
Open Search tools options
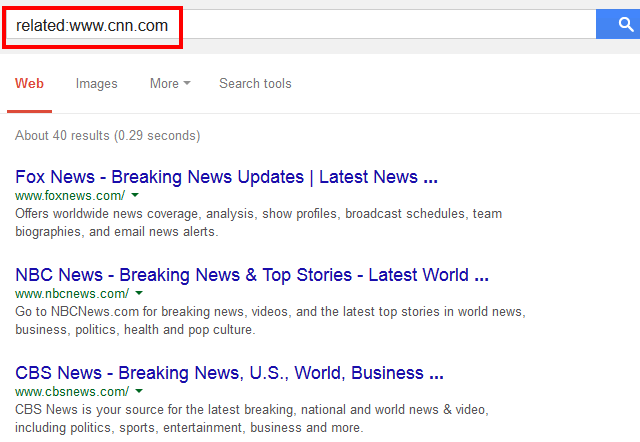click(255, 84)
